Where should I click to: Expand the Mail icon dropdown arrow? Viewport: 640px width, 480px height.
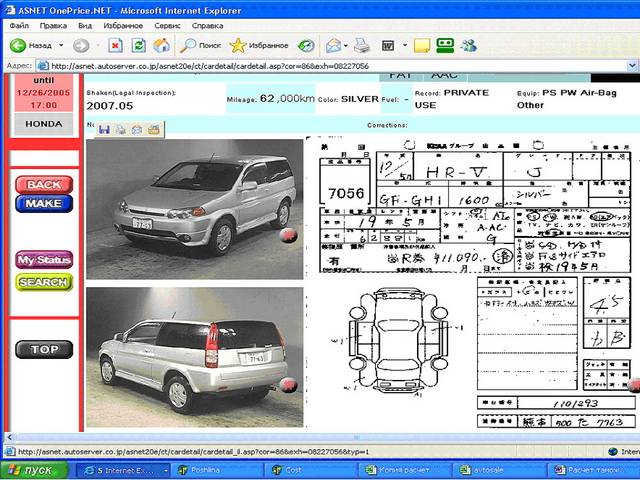click(346, 45)
